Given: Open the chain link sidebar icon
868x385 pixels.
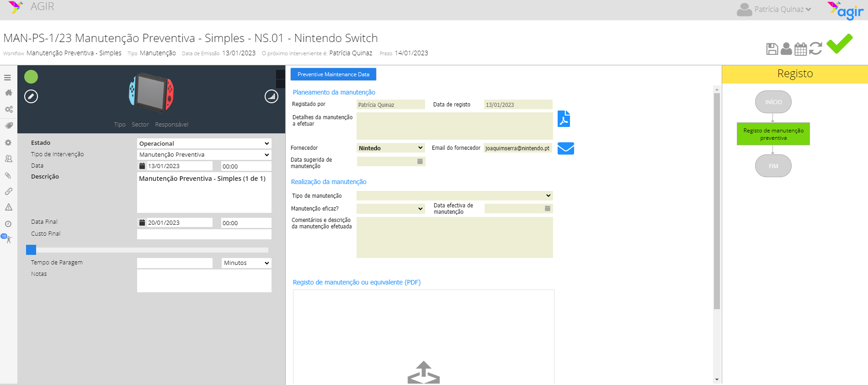Looking at the screenshot, I should coord(8,191).
